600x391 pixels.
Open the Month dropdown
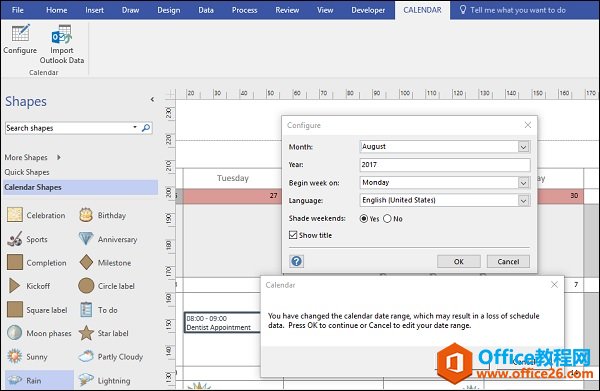(523, 147)
